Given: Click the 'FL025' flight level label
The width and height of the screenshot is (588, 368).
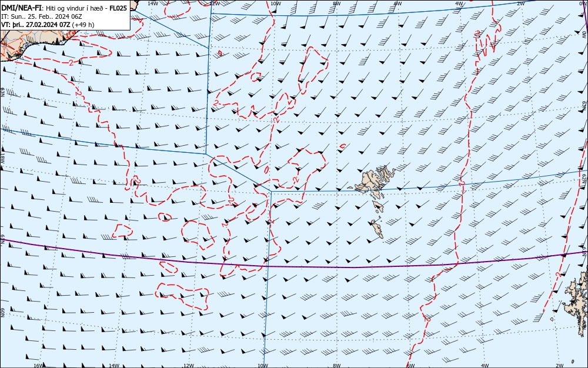Looking at the screenshot, I should 119,8.
